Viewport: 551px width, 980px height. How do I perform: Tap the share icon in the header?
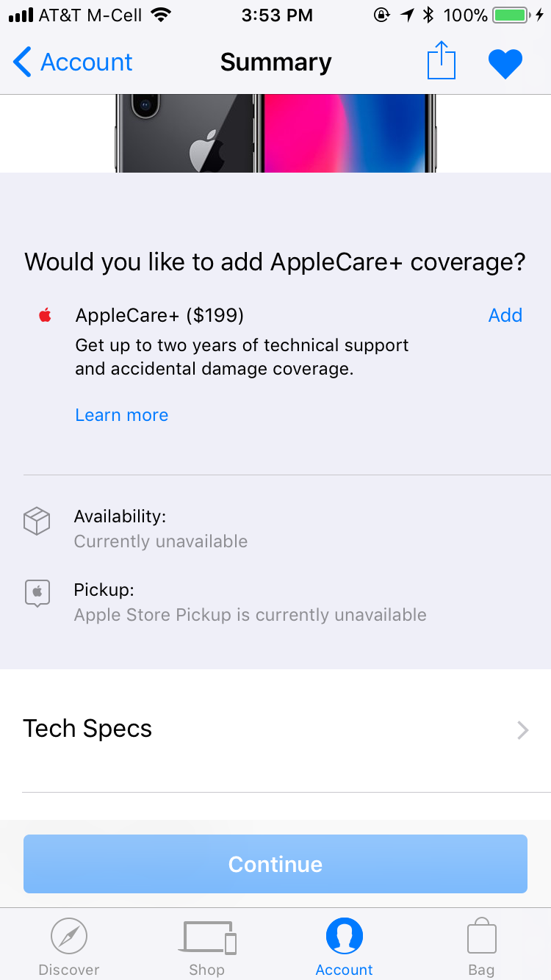pos(441,61)
